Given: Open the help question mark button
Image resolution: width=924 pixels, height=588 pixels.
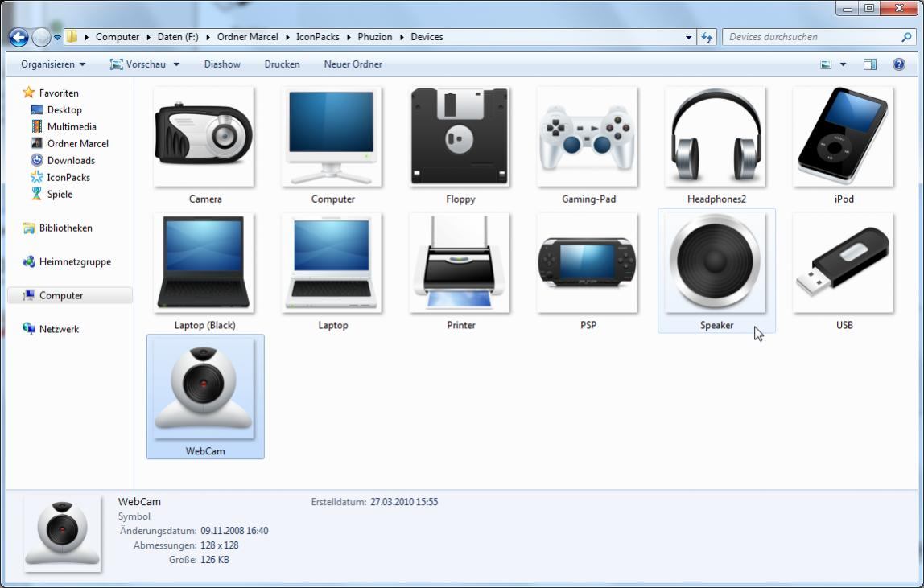Looking at the screenshot, I should tap(899, 64).
